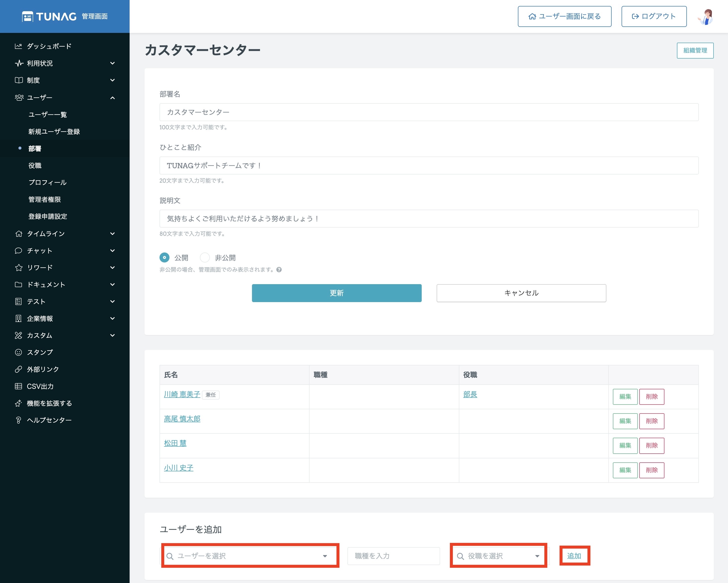Screen dimensions: 728x583
Task: Open the 役職を選択 dropdown arrow
Action: pos(537,556)
